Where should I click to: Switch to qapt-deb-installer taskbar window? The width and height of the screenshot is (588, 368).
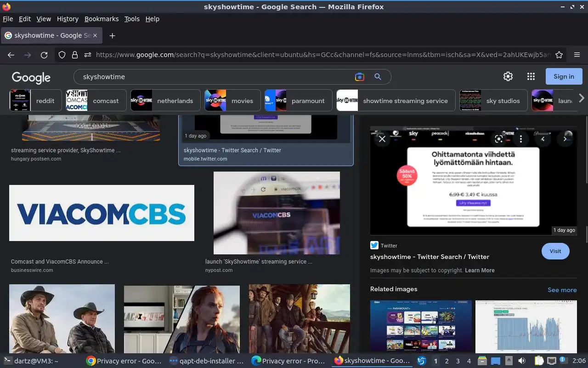pos(207,361)
